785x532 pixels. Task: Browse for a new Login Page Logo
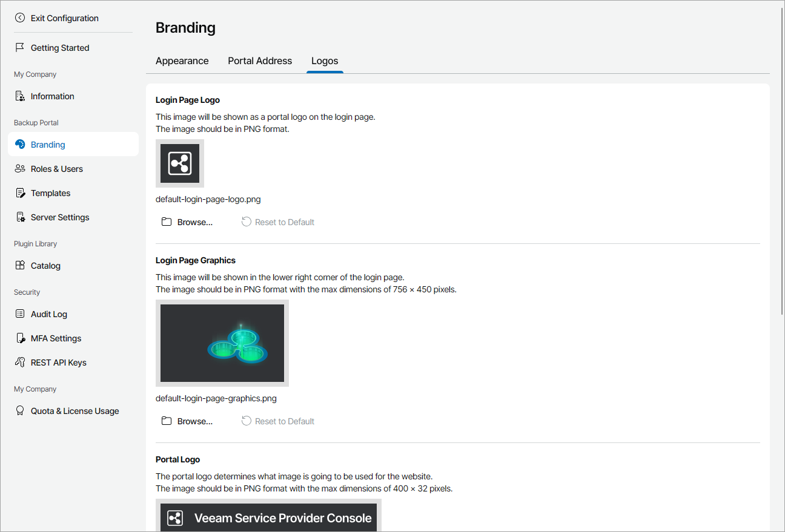point(188,222)
